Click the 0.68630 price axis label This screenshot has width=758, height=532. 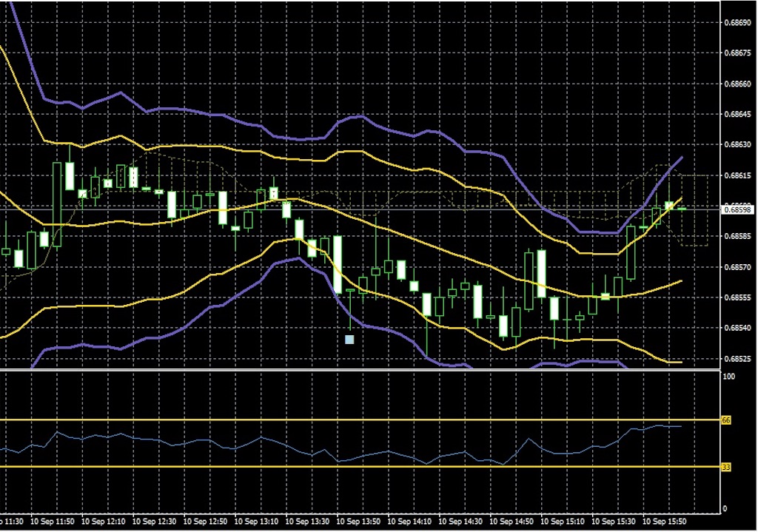pyautogui.click(x=738, y=144)
